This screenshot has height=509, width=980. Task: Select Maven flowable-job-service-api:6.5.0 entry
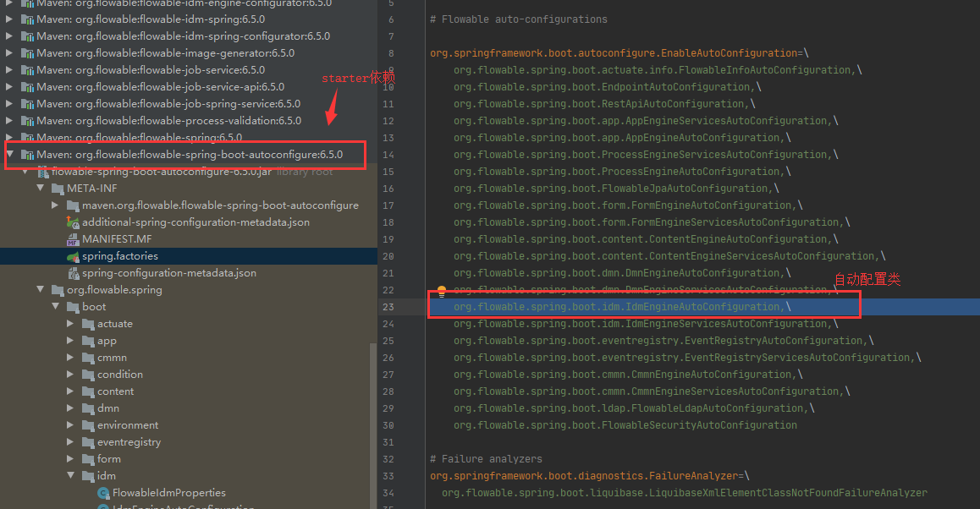click(160, 87)
